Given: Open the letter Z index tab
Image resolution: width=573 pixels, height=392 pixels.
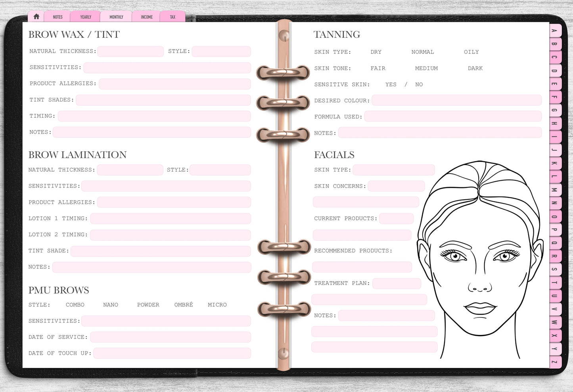Looking at the screenshot, I should coord(554,362).
